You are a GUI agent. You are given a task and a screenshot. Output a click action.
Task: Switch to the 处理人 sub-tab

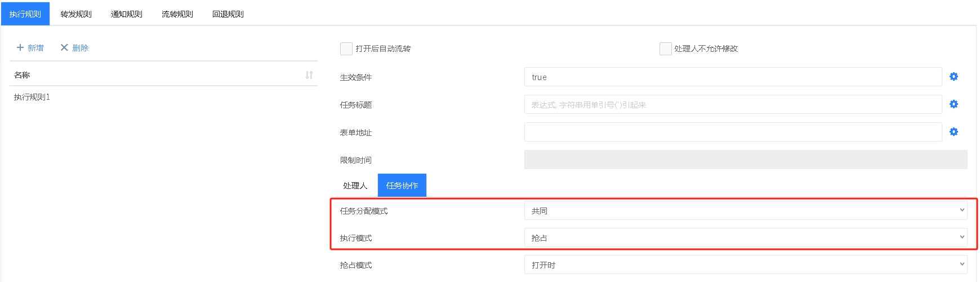(355, 186)
